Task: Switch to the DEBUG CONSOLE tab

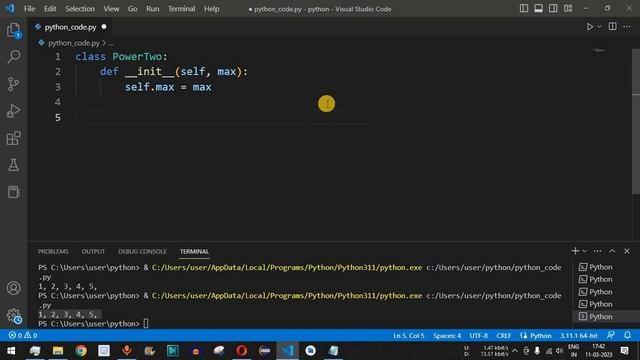Action: [142, 251]
